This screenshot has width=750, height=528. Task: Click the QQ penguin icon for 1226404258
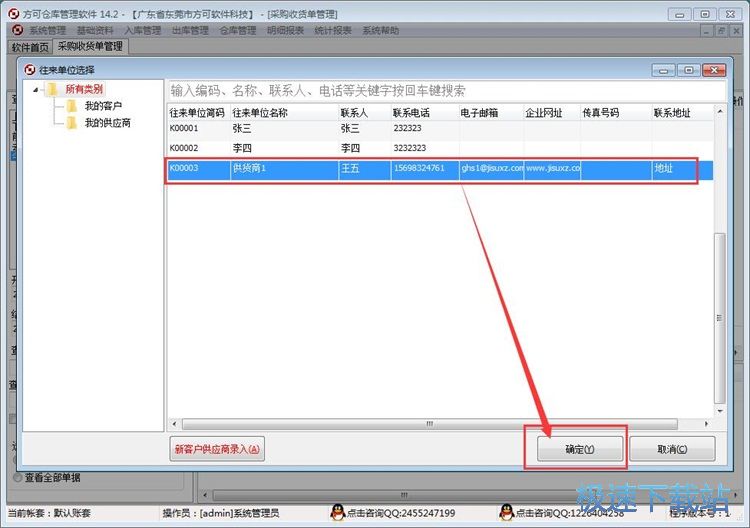point(506,513)
